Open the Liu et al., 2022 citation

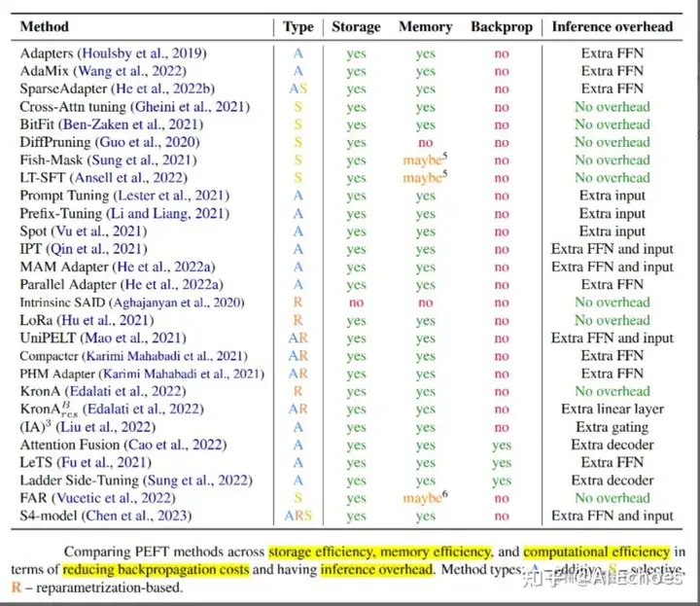pos(106,427)
